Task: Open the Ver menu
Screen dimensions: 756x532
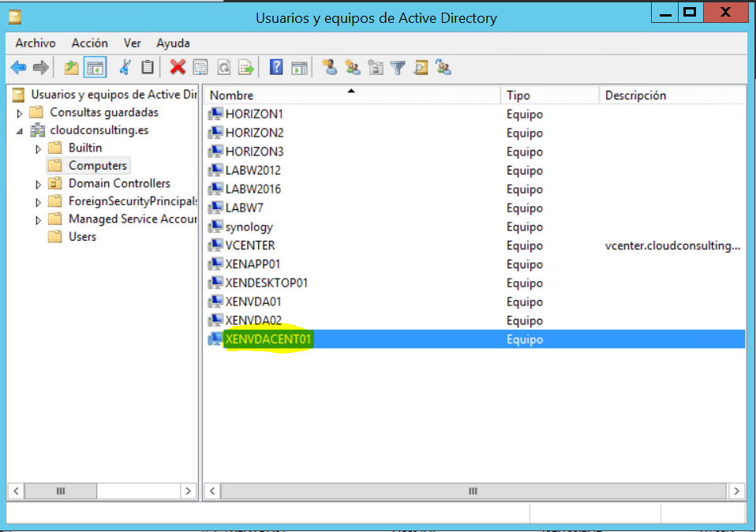Action: pyautogui.click(x=131, y=43)
